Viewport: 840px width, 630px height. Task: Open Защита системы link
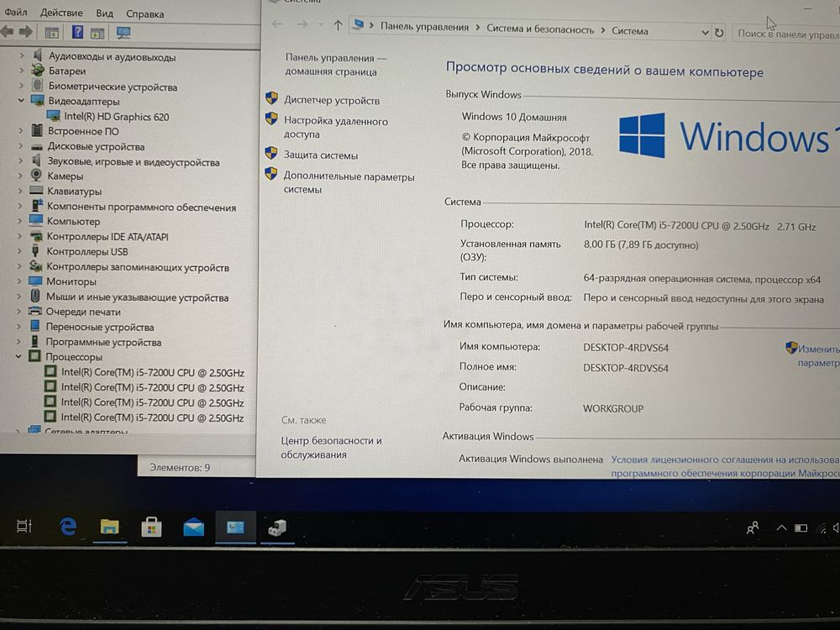(320, 155)
